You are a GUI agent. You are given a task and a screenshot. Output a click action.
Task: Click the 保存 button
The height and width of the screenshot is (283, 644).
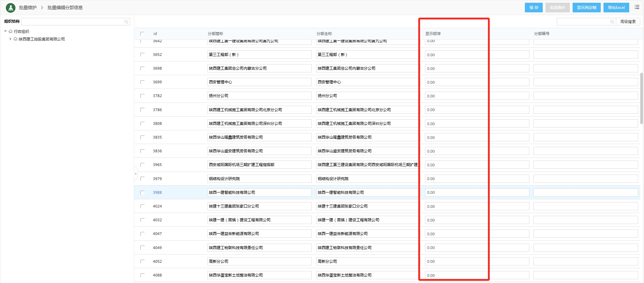pyautogui.click(x=533, y=8)
